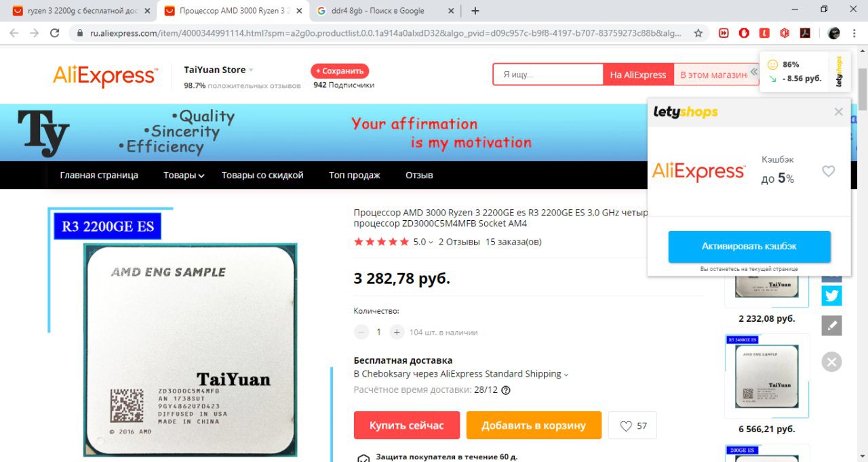Click the На AliExpress search button
This screenshot has width=868, height=462.
point(638,75)
